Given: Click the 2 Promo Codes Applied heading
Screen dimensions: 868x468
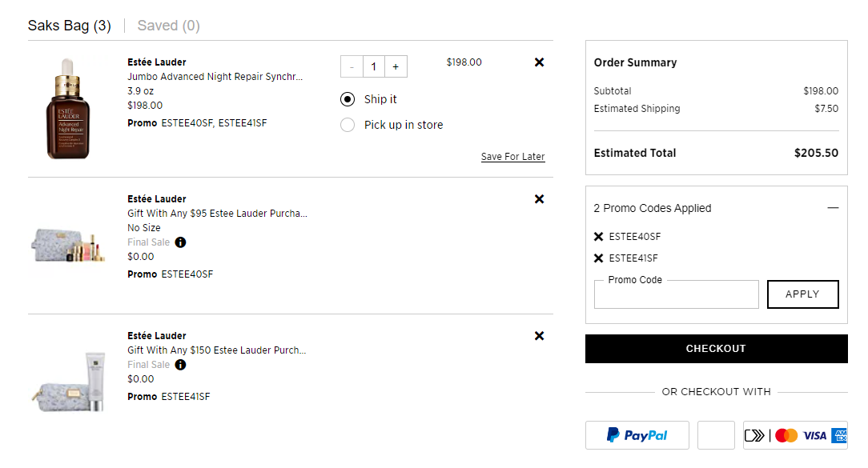Looking at the screenshot, I should tap(652, 208).
